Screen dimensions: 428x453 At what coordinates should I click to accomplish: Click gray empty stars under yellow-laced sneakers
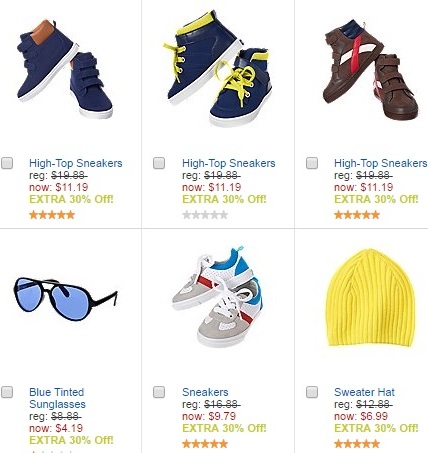click(205, 215)
